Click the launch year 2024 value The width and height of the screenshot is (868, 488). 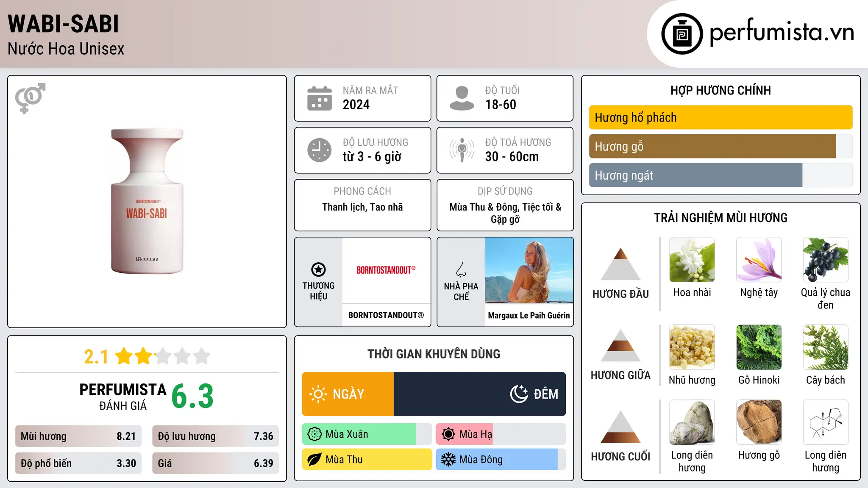point(356,105)
